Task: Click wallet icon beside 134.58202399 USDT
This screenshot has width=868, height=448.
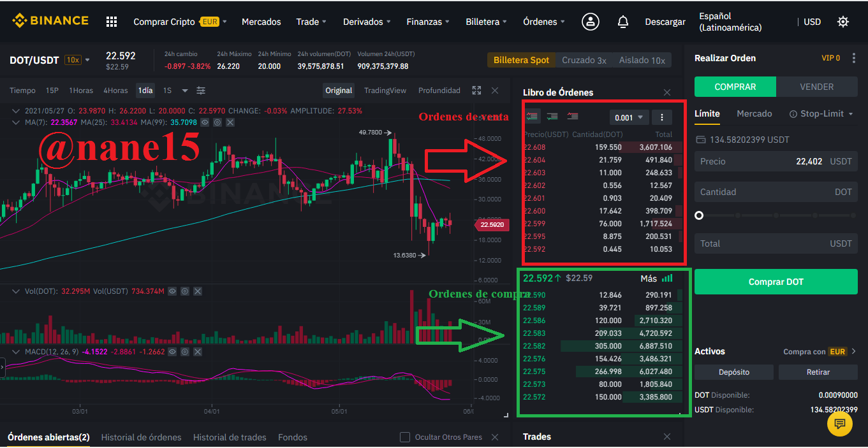Action: click(700, 140)
